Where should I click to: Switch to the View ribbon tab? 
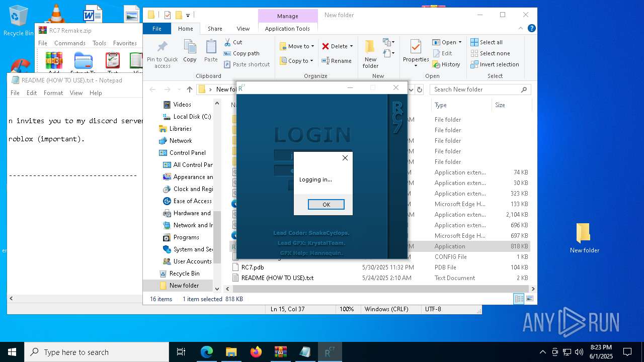243,29
